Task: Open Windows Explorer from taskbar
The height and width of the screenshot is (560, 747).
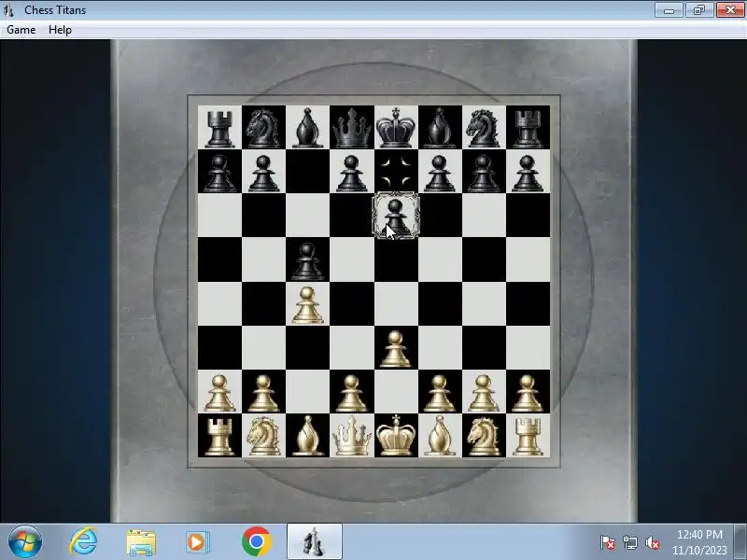Action: coord(141,543)
